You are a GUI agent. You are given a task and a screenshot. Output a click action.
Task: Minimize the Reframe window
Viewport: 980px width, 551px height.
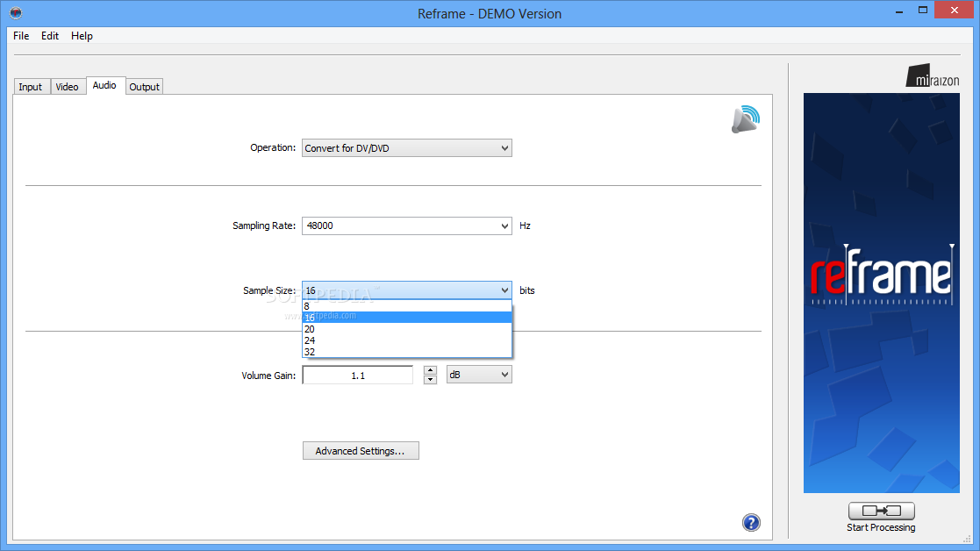(899, 11)
